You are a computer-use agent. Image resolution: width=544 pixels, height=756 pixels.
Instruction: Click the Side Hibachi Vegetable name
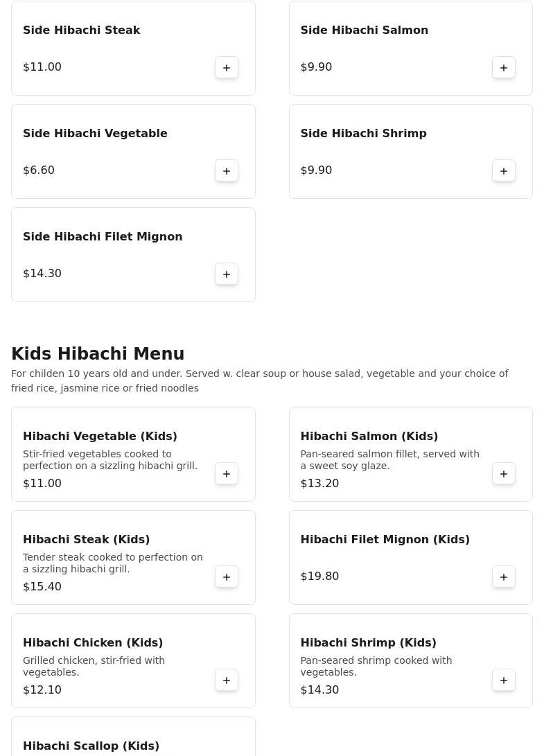coord(95,133)
